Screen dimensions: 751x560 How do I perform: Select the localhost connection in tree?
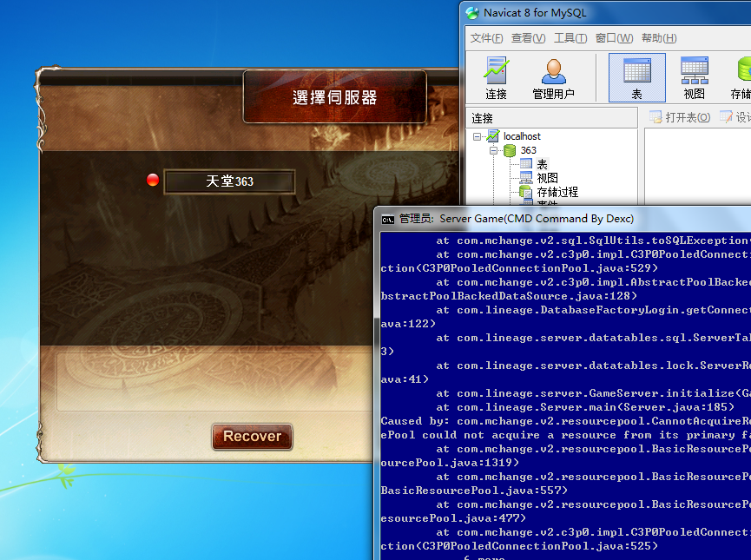click(522, 136)
